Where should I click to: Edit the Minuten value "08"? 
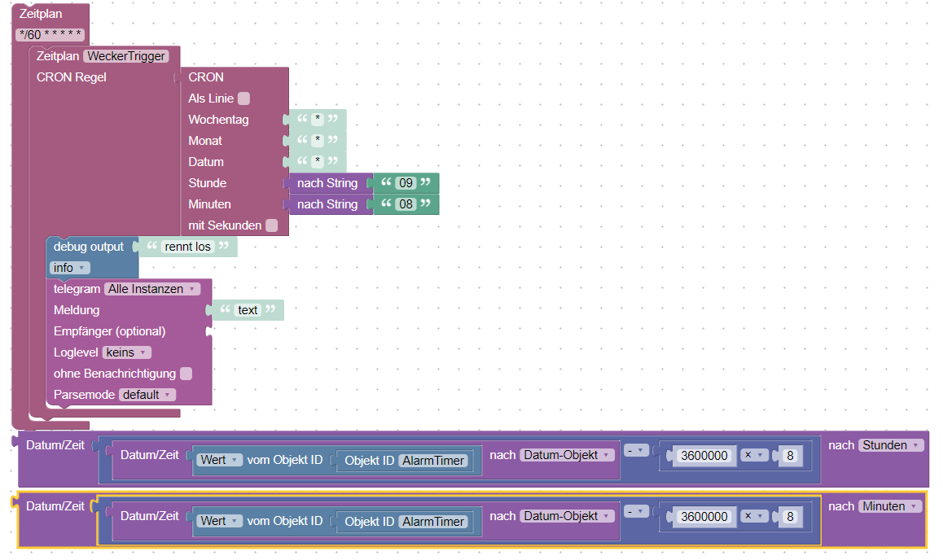406,203
